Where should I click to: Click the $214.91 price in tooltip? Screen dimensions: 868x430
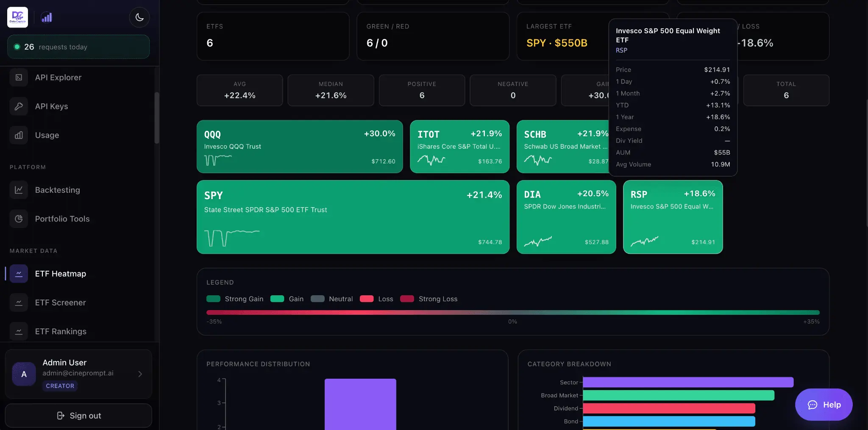pyautogui.click(x=717, y=69)
